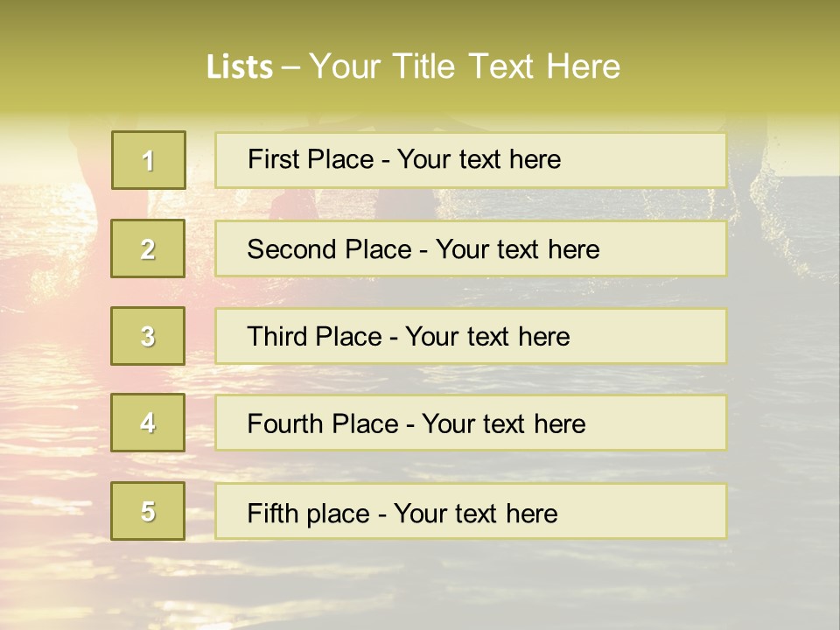The image size is (840, 630).
Task: Click the words 'Fifth place' in fifth bar
Action: click(x=309, y=514)
